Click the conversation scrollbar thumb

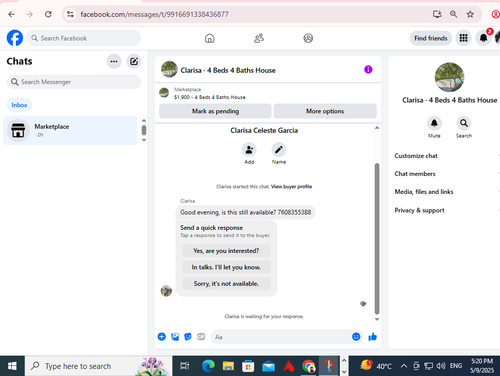point(377,238)
